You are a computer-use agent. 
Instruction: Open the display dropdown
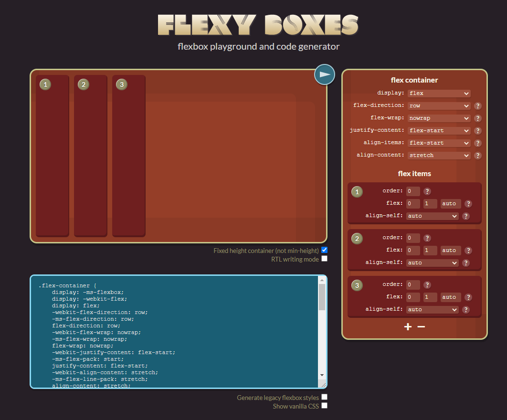(x=439, y=93)
